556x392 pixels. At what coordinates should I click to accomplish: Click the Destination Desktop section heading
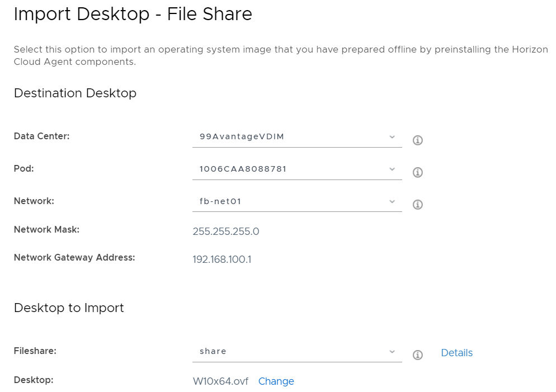click(x=75, y=93)
